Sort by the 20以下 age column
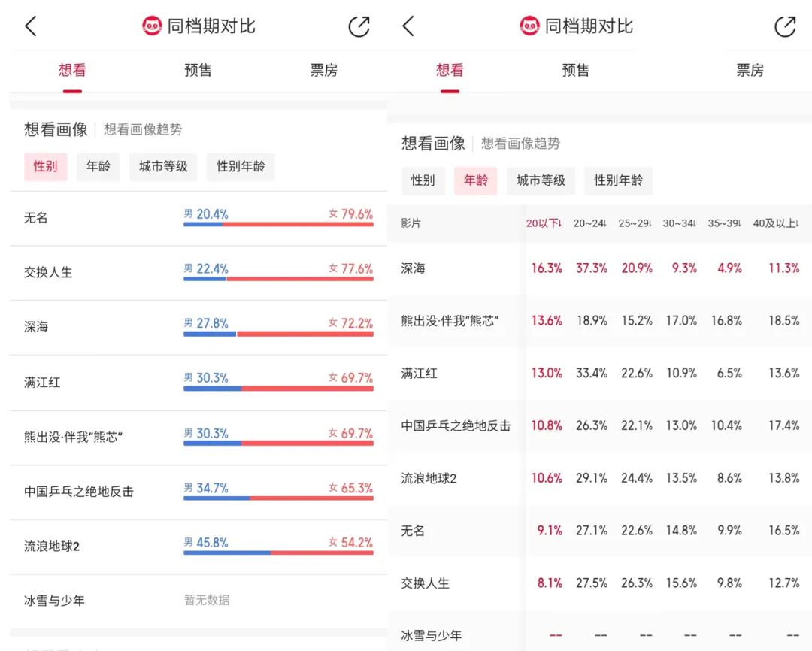 coord(544,223)
